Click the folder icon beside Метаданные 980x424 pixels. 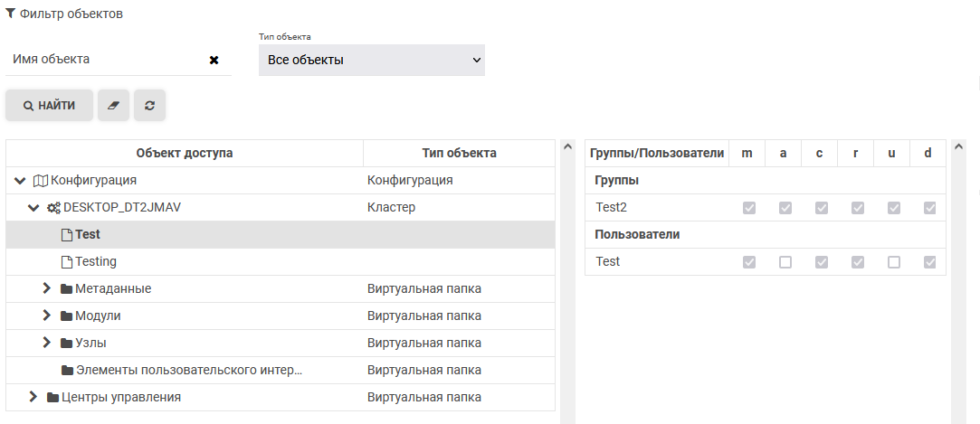66,289
